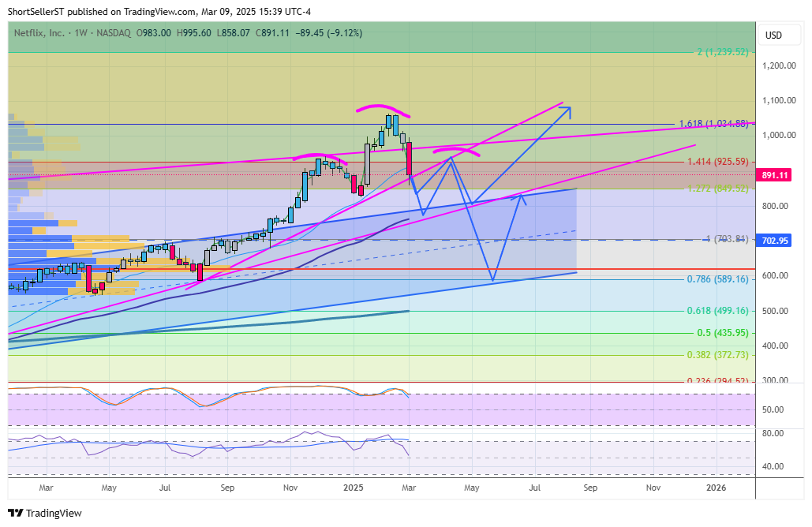This screenshot has width=812, height=527.
Task: Click the current price label 891.11
Action: (x=775, y=175)
